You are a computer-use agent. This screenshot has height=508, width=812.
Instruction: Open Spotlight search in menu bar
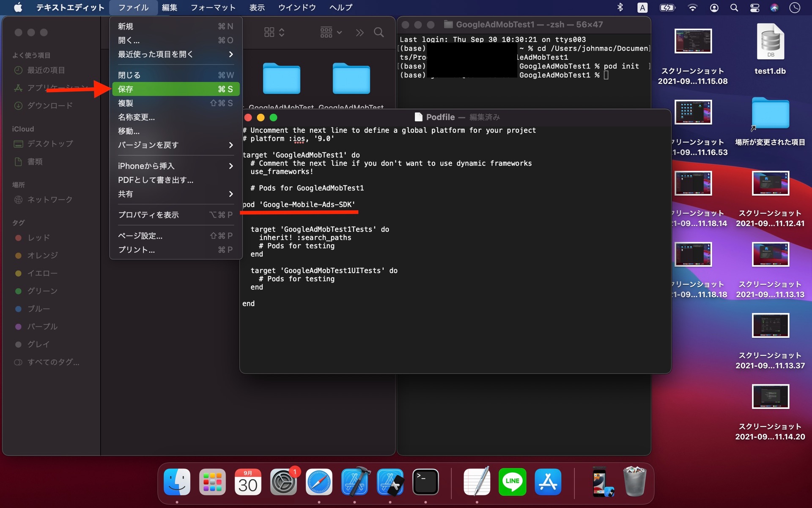point(734,8)
